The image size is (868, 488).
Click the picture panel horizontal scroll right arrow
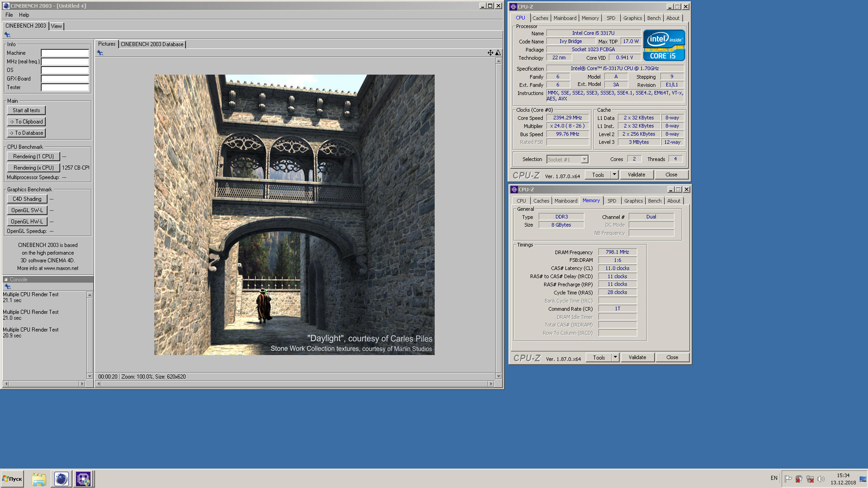click(491, 384)
